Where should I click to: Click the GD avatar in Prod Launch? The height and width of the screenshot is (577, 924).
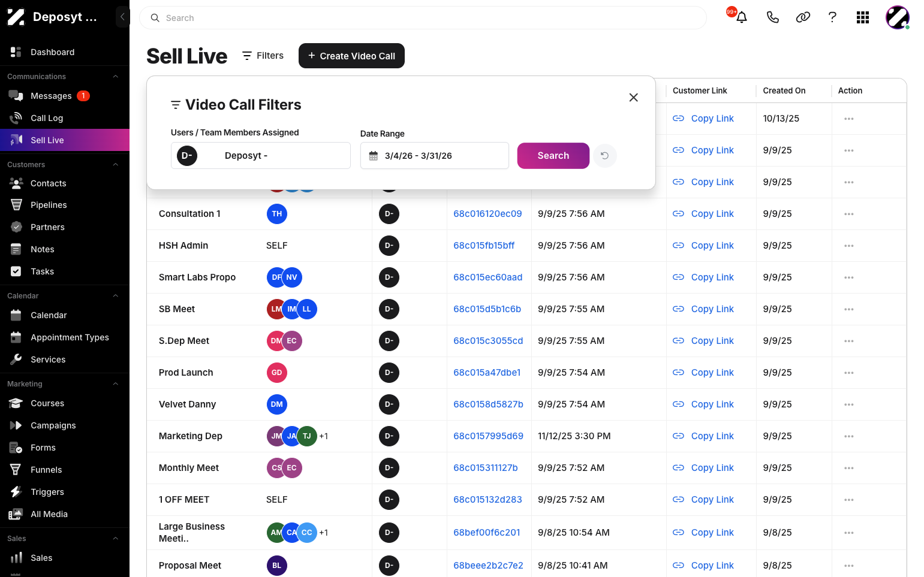[x=276, y=373]
